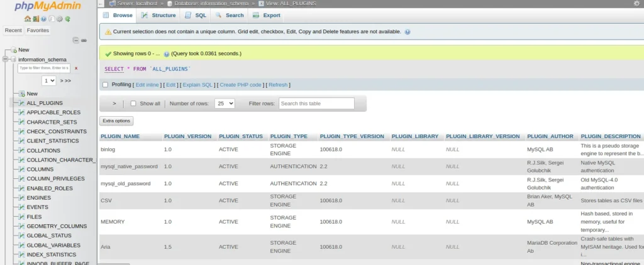Click the Edit inline link
Image resolution: width=644 pixels, height=265 pixels.
tap(147, 85)
